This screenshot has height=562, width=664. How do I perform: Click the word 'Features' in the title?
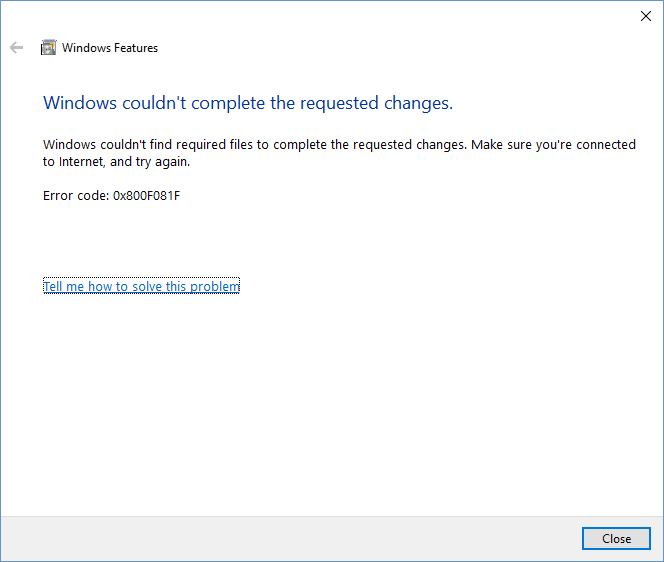point(136,48)
